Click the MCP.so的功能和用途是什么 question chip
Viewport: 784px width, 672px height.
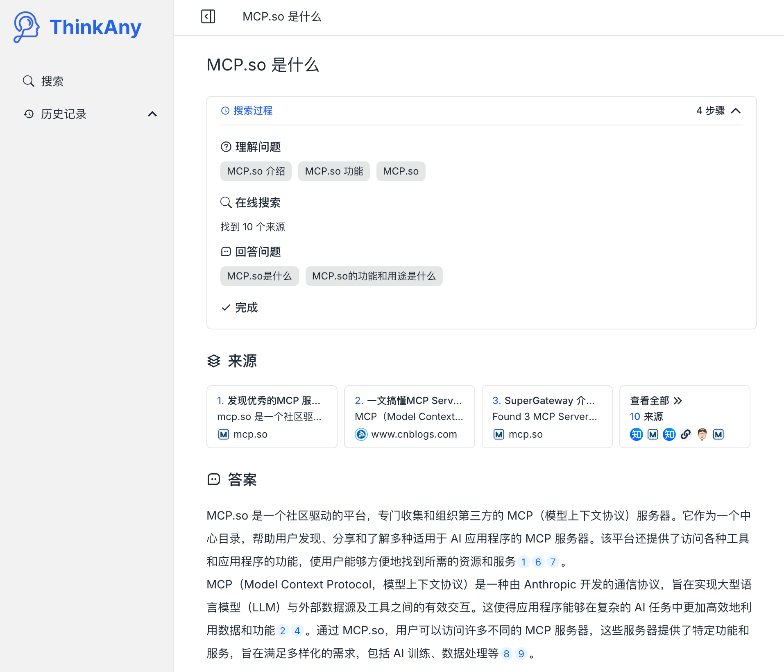pyautogui.click(x=374, y=276)
